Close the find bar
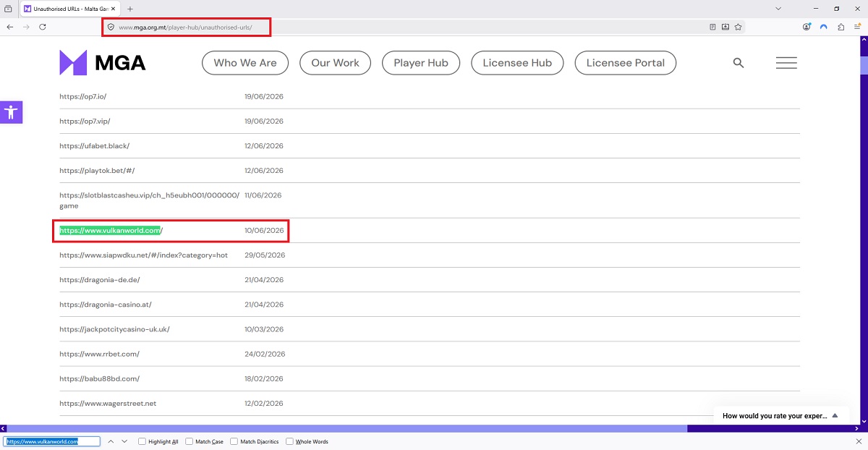 point(859,441)
